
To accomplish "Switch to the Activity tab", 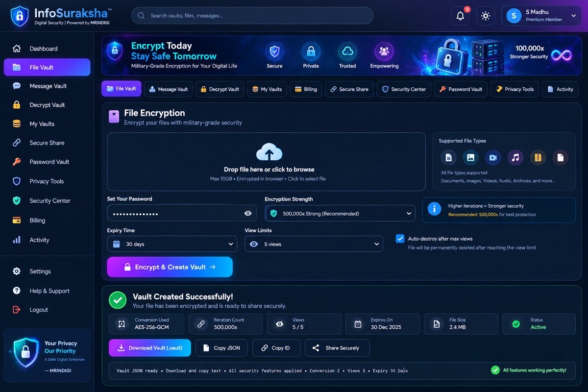I will (x=560, y=89).
